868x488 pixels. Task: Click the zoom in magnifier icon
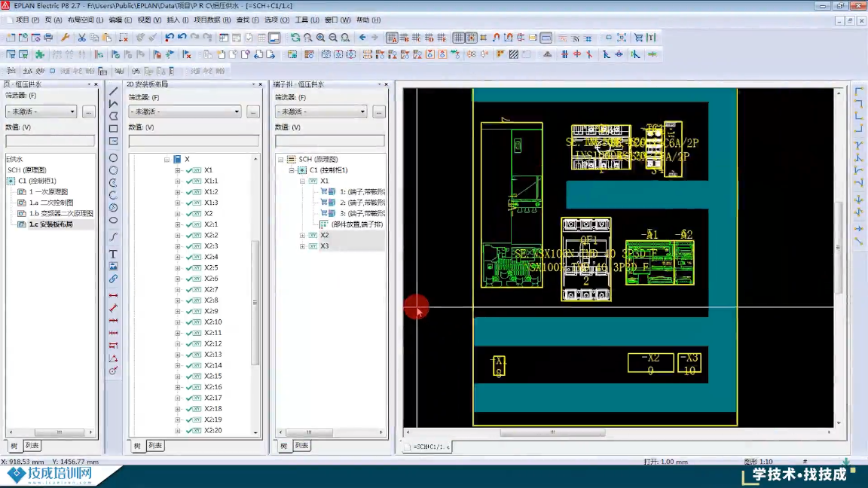(320, 38)
